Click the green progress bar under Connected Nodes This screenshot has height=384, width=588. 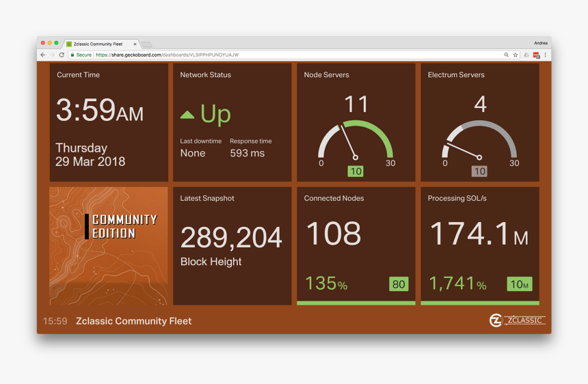click(356, 303)
